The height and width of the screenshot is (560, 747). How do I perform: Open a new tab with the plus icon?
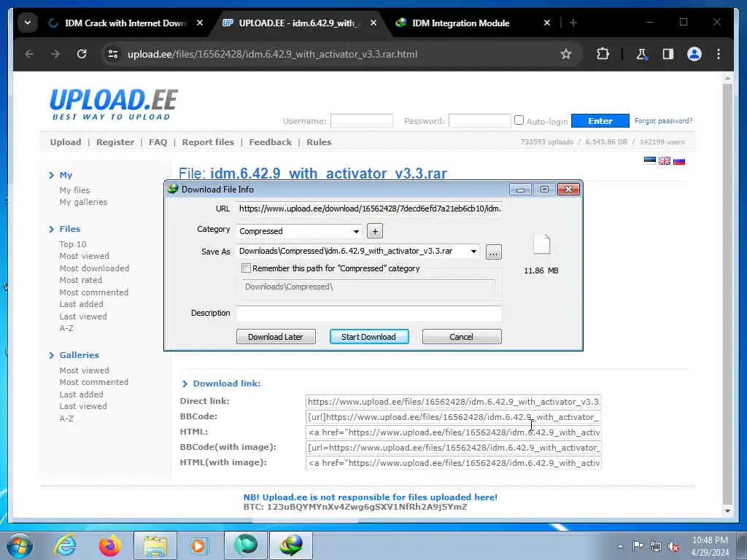point(573,23)
